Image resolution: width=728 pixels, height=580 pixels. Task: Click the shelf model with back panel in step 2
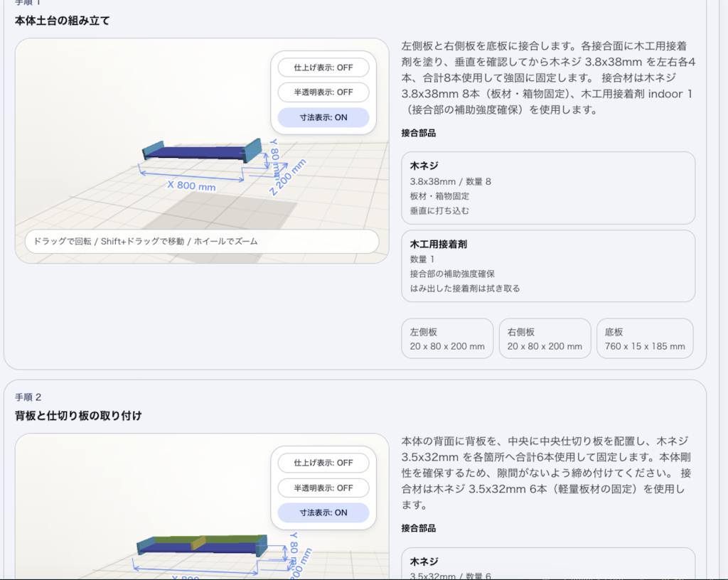pyautogui.click(x=202, y=545)
